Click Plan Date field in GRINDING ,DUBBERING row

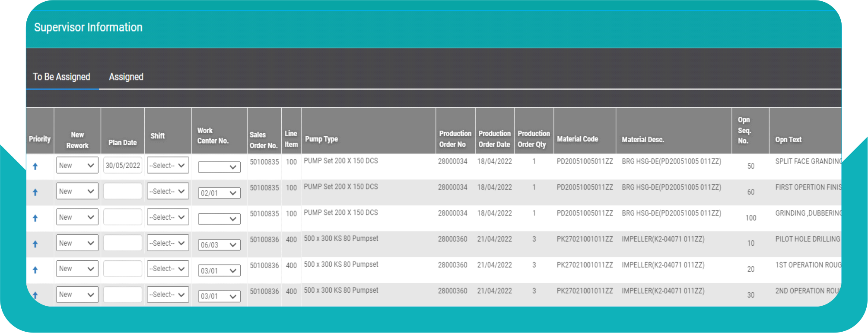[x=123, y=217]
